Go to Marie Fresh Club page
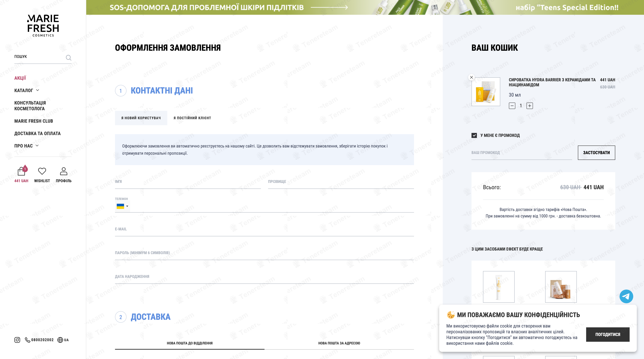 34,121
